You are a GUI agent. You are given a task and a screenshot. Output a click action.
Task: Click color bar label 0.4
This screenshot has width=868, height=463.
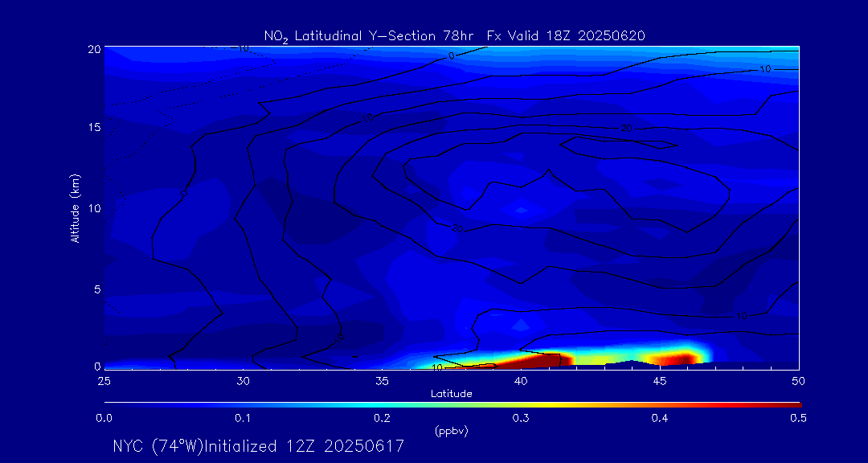pyautogui.click(x=660, y=419)
